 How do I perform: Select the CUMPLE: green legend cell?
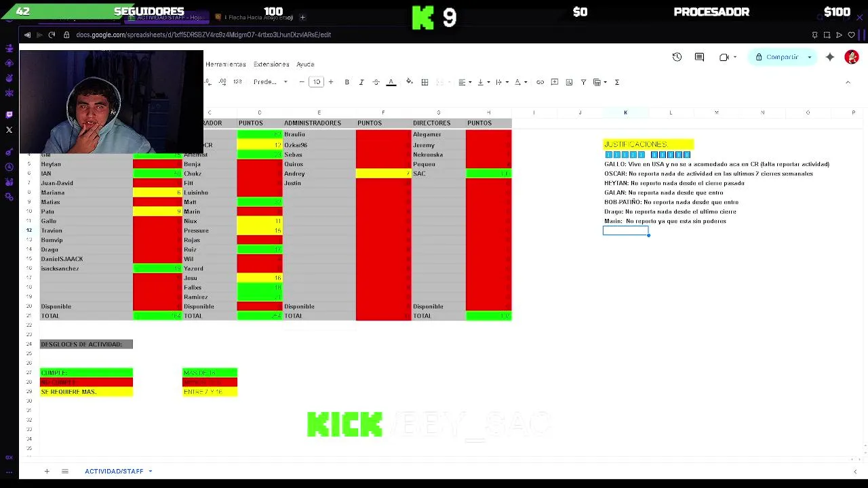[x=86, y=373]
